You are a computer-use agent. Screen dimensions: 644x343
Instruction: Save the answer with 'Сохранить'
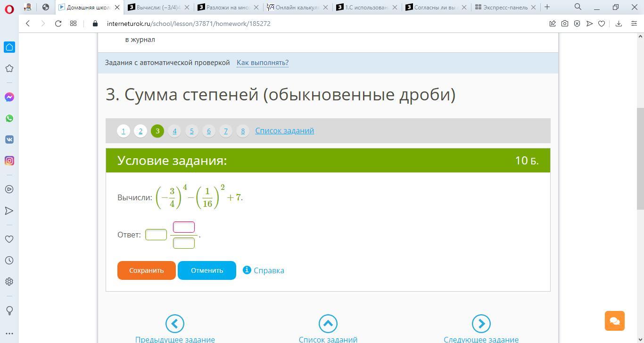click(147, 270)
